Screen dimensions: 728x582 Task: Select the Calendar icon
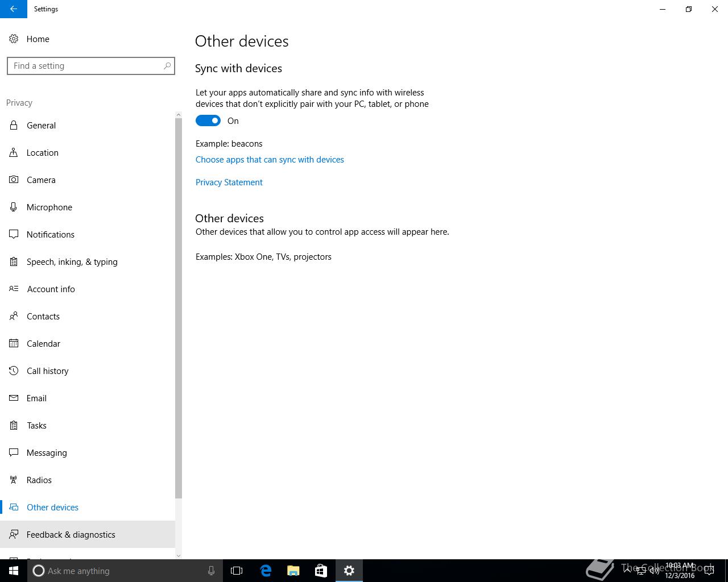(14, 343)
